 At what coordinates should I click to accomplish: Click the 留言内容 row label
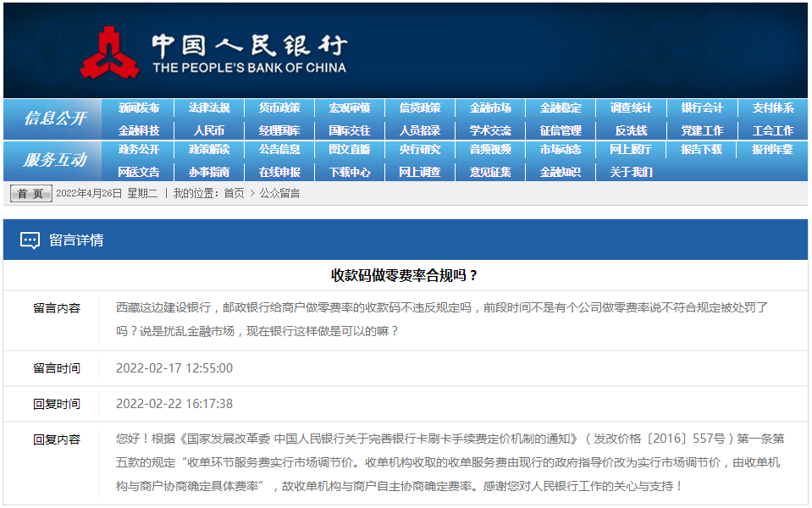click(x=57, y=308)
